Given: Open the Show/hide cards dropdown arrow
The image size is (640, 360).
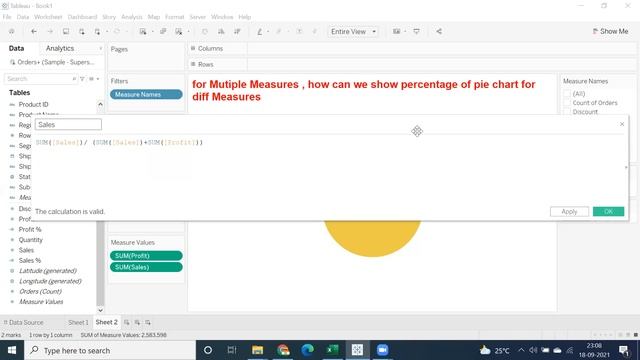Looking at the screenshot, I should [x=405, y=31].
